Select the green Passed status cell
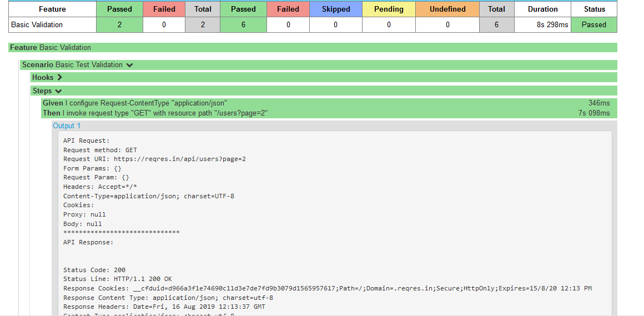 [594, 24]
